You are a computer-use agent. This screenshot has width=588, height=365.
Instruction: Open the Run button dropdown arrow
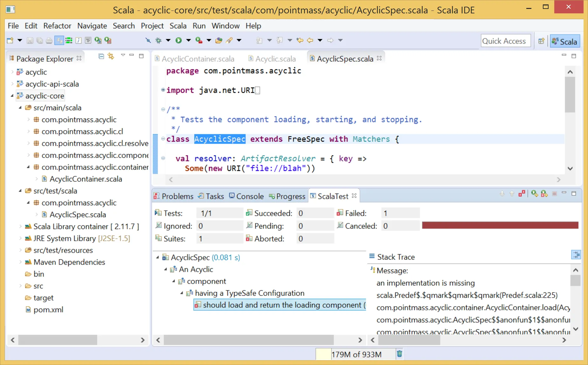pos(188,40)
